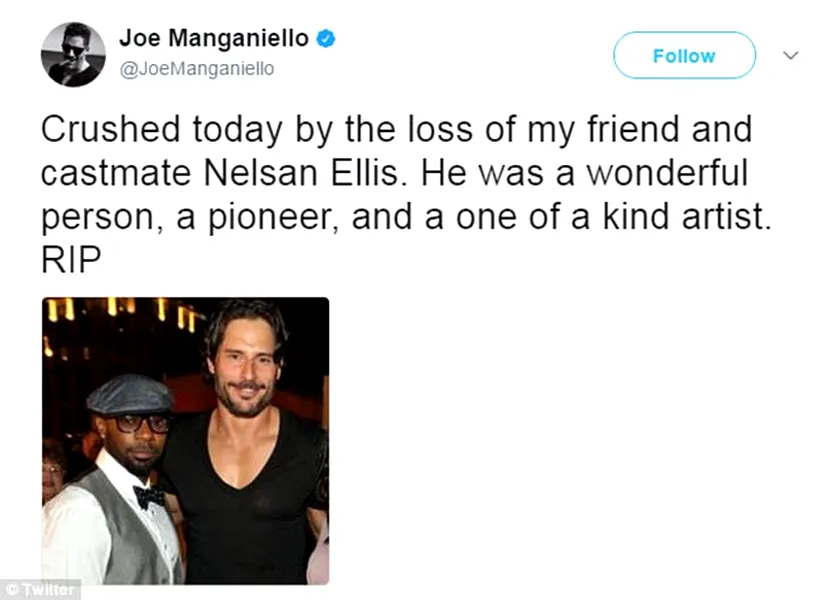
Task: Expand the tweet options chevron
Action: [x=790, y=56]
